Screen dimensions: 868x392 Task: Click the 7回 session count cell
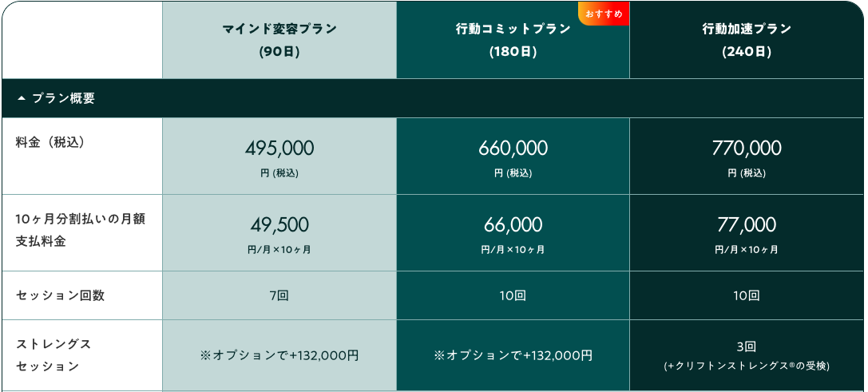[279, 295]
